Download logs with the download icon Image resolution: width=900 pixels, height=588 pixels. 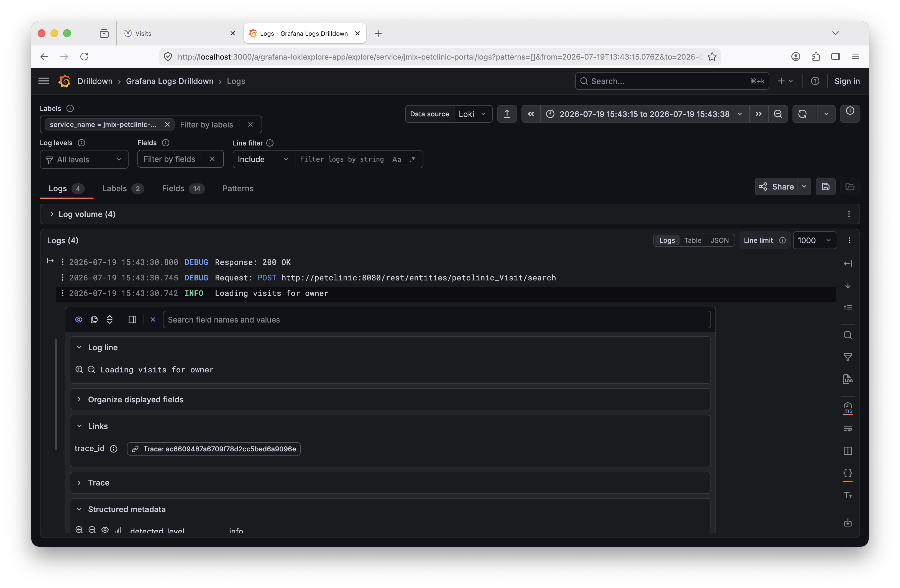pyautogui.click(x=848, y=523)
